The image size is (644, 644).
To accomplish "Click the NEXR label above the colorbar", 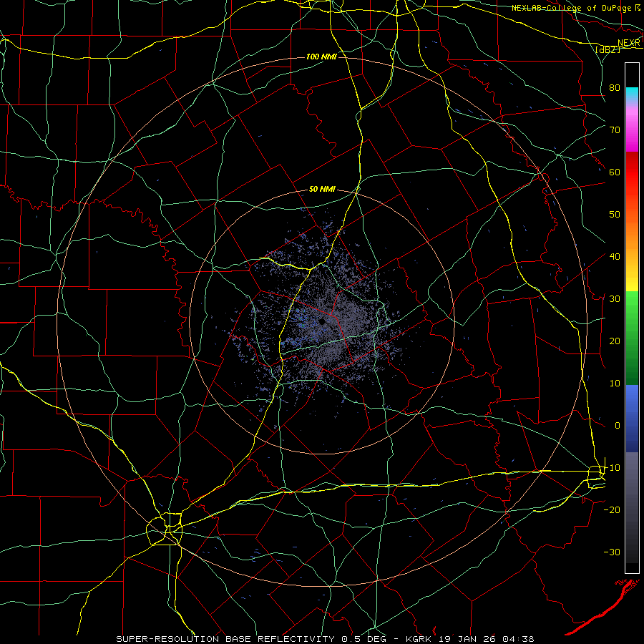I will pyautogui.click(x=629, y=43).
